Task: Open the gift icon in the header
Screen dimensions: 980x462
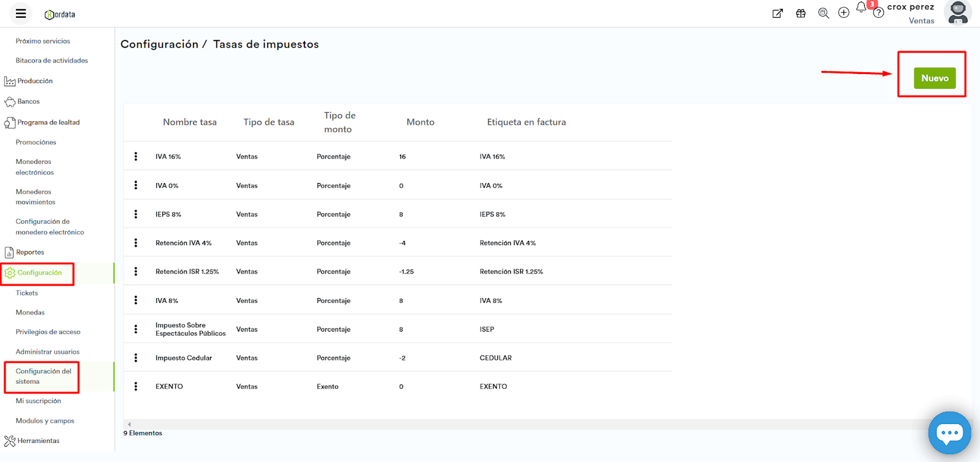Action: [x=801, y=13]
